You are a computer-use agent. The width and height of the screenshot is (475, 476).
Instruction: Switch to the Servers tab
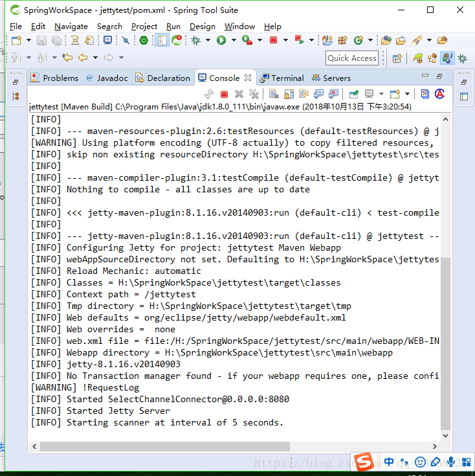(331, 78)
